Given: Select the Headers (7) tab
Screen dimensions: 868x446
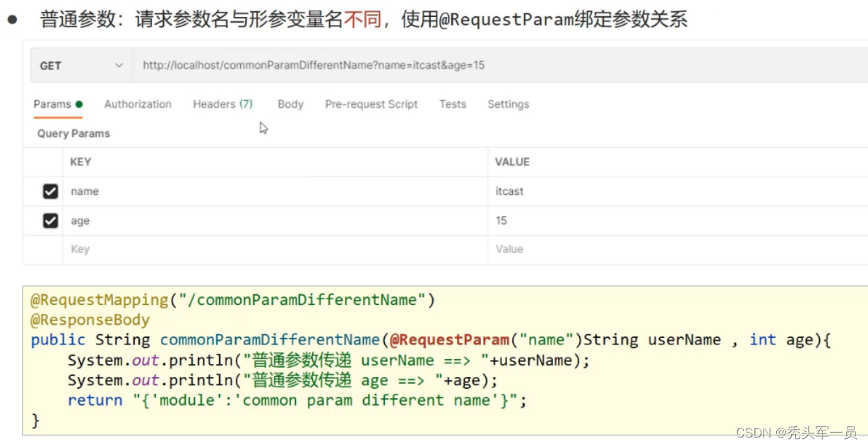Looking at the screenshot, I should click(x=222, y=104).
